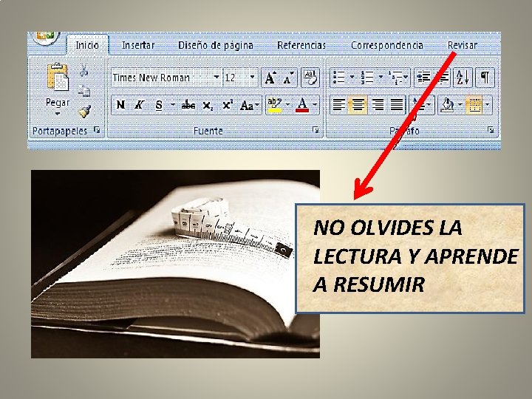Toggle the highlighted Center alignment button
532x399 pixels.
tap(358, 105)
